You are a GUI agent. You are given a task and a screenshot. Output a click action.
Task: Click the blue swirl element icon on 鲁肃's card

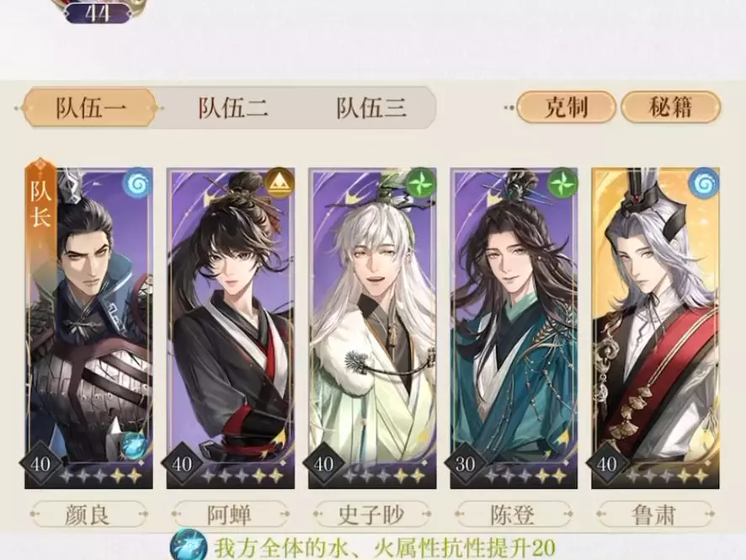[x=705, y=182]
